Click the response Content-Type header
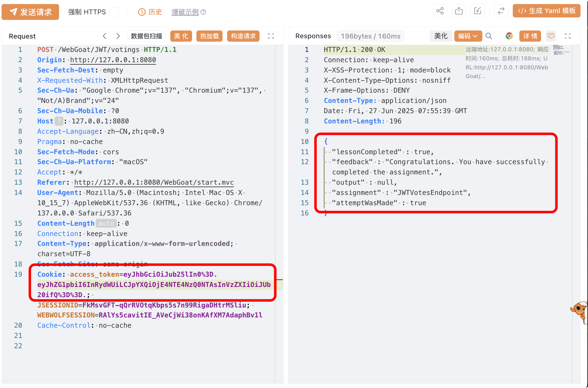The height and width of the screenshot is (388, 588). [x=385, y=100]
